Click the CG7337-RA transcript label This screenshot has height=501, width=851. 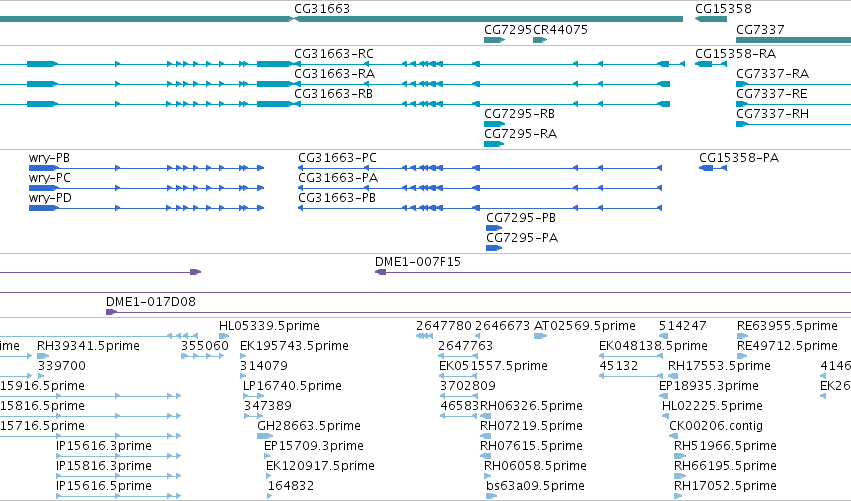pyautogui.click(x=772, y=74)
